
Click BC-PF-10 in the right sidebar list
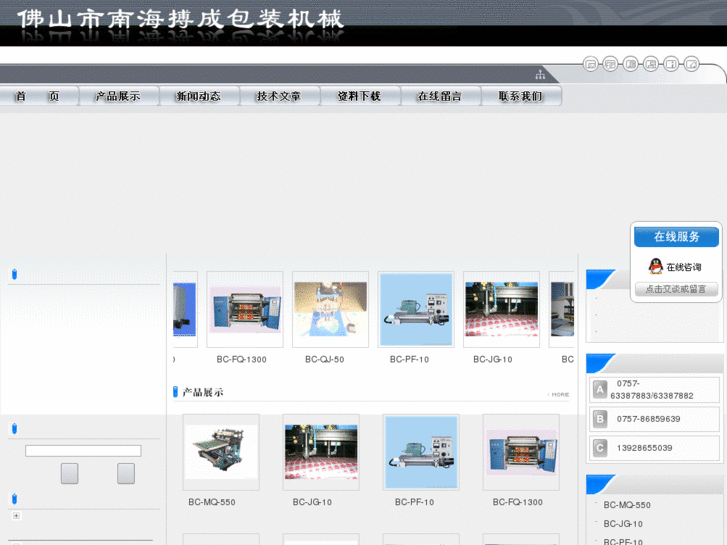click(623, 542)
